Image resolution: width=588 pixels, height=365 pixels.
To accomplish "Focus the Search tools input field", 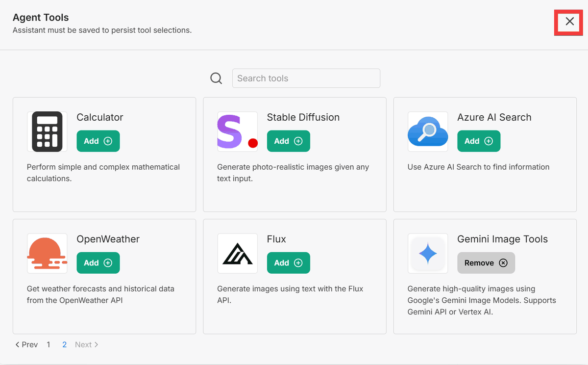I will pos(306,78).
